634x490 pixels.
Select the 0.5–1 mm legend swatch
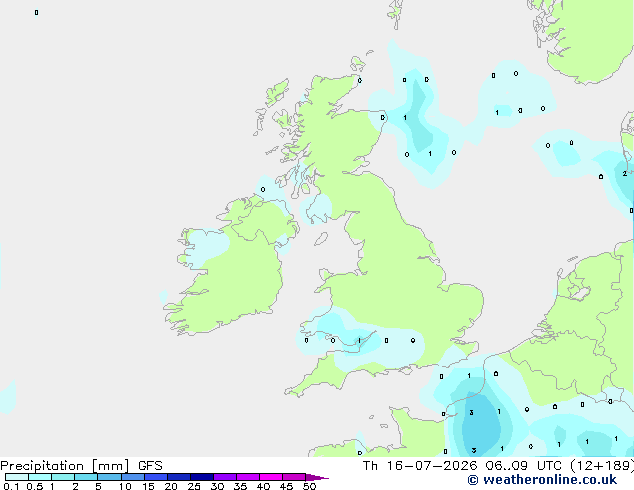coord(40,477)
